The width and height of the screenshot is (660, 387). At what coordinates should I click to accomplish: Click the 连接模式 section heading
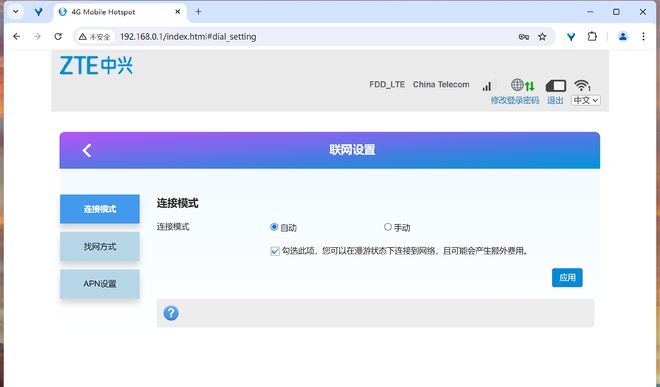click(x=177, y=203)
